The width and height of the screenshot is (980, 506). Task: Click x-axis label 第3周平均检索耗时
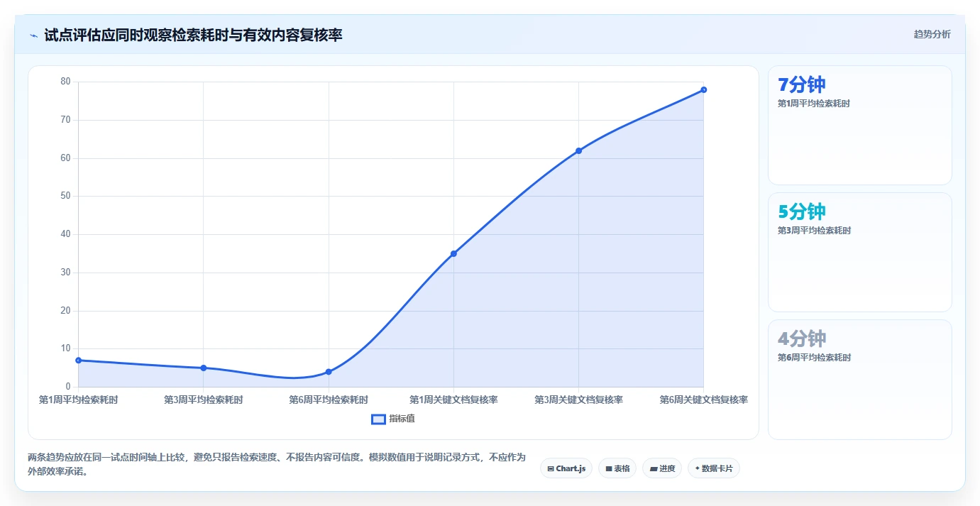pyautogui.click(x=204, y=400)
